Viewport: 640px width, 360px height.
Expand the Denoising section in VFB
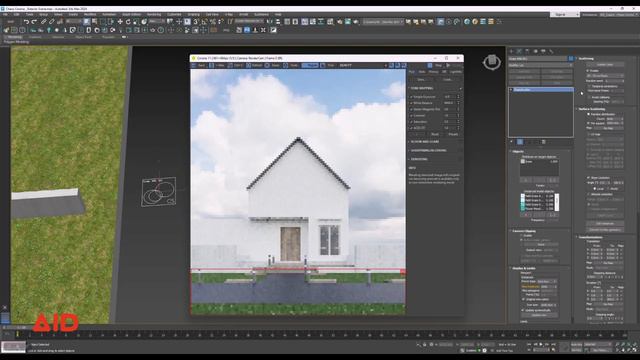(x=419, y=159)
